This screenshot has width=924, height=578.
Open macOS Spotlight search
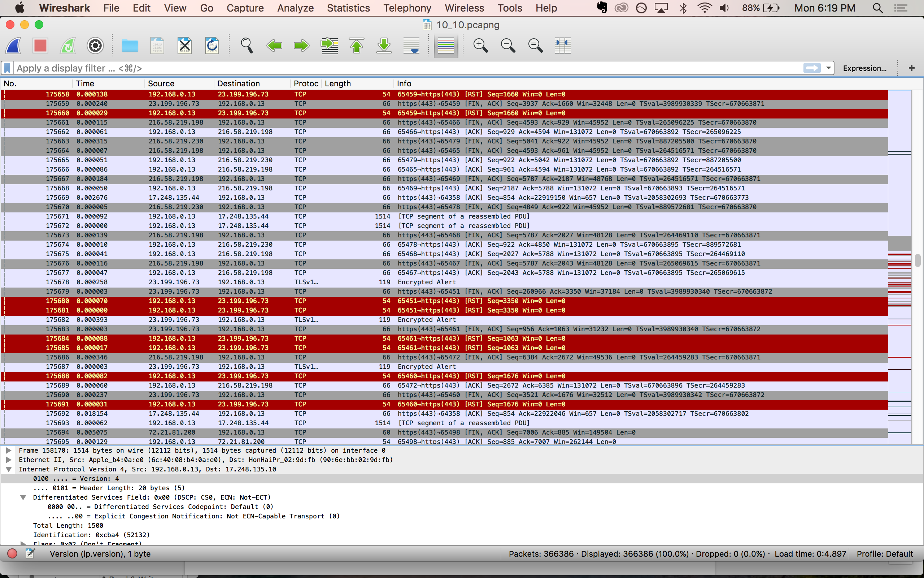click(877, 8)
